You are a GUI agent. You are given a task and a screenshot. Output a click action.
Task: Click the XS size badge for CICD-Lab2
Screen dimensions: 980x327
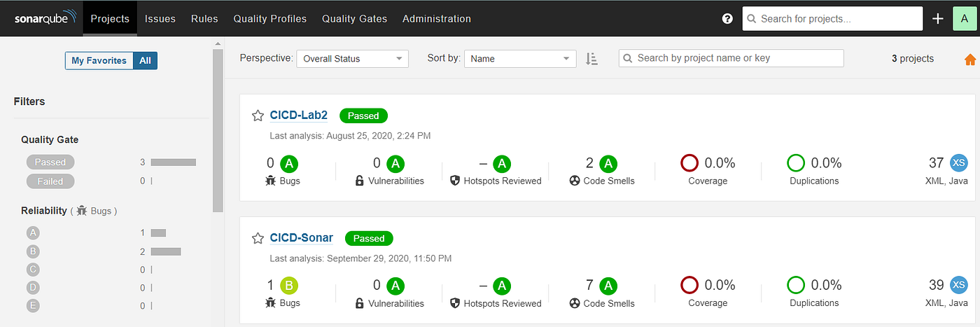[959, 163]
